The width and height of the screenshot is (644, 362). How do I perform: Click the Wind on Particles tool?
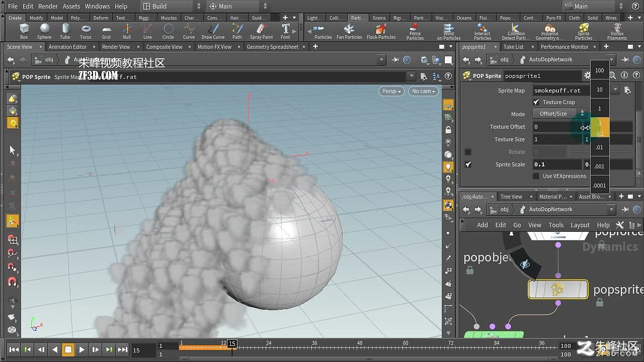(449, 32)
